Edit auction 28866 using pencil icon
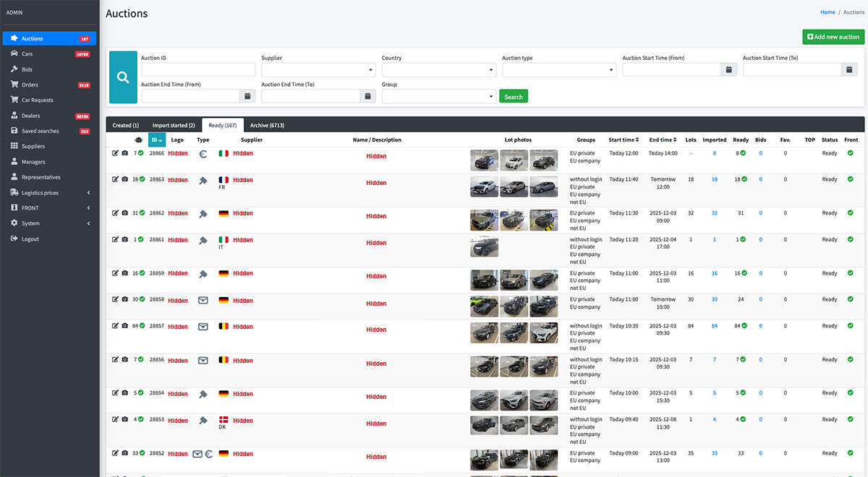Viewport: 868px width, 477px height. point(115,152)
